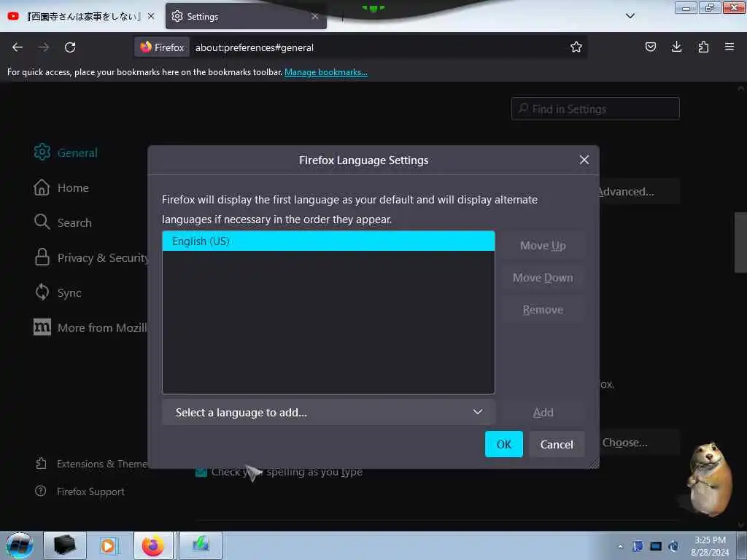Viewport: 747px width, 560px height.
Task: Open the Downloads panel icon
Action: pos(676,47)
